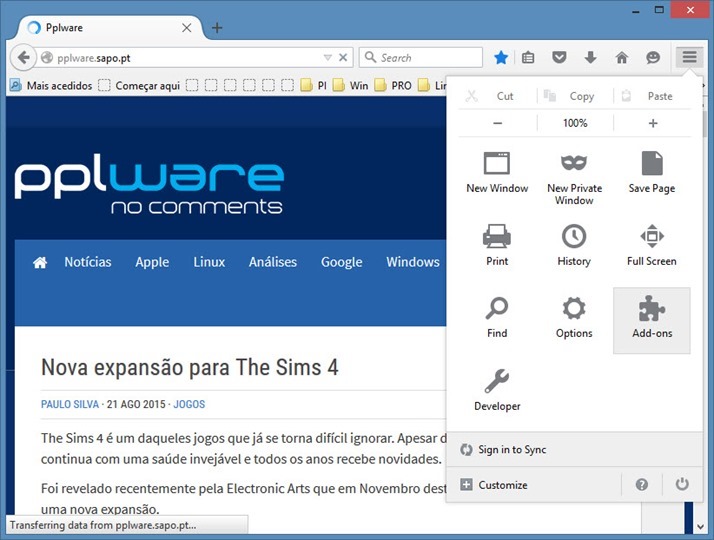Open article Nova expansão para The Sims 4
The height and width of the screenshot is (540, 714).
[189, 367]
